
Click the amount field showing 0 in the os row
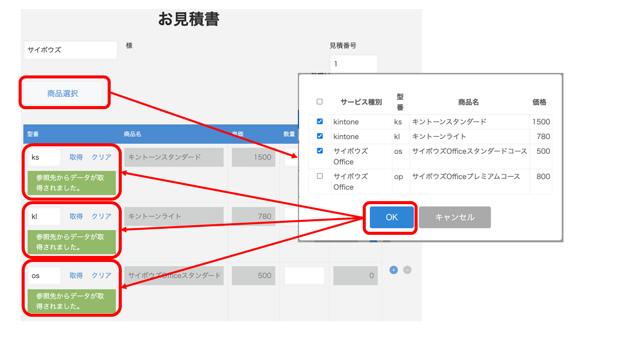tap(356, 276)
